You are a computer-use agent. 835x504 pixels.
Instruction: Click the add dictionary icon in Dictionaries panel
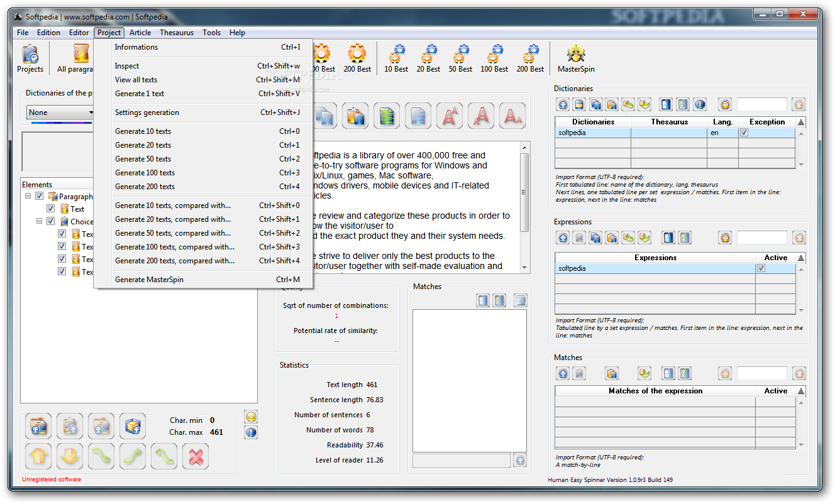563,104
